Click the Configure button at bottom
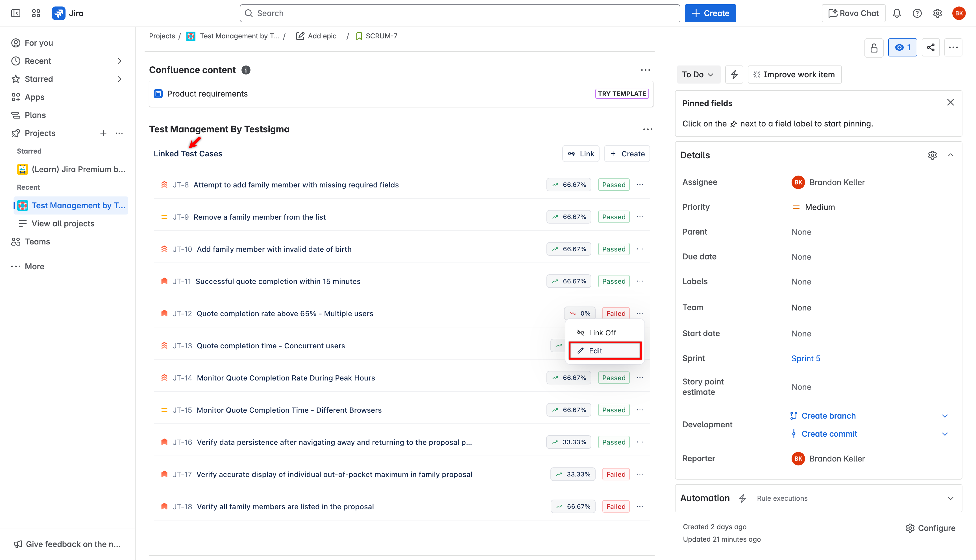Viewport: 976px width, 560px height. point(930,528)
